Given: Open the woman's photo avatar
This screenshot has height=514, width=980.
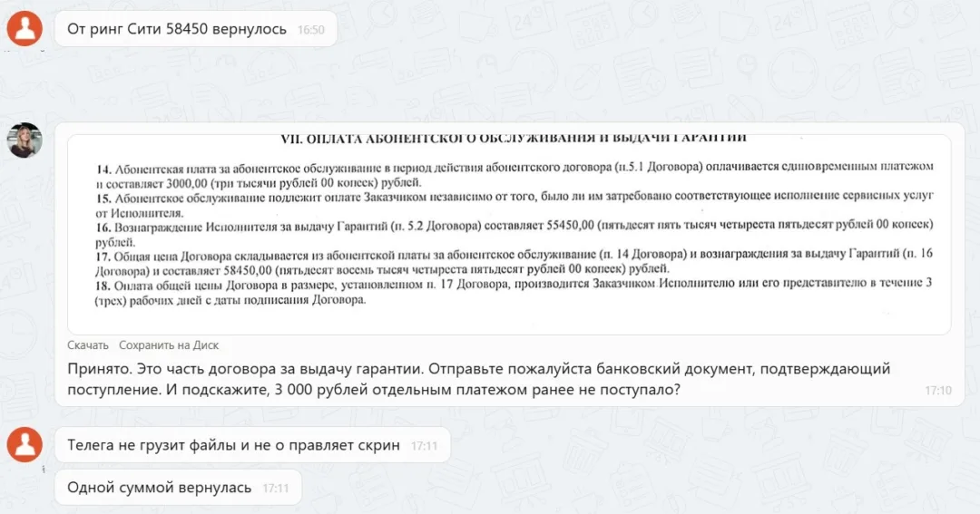Looking at the screenshot, I should pyautogui.click(x=24, y=140).
